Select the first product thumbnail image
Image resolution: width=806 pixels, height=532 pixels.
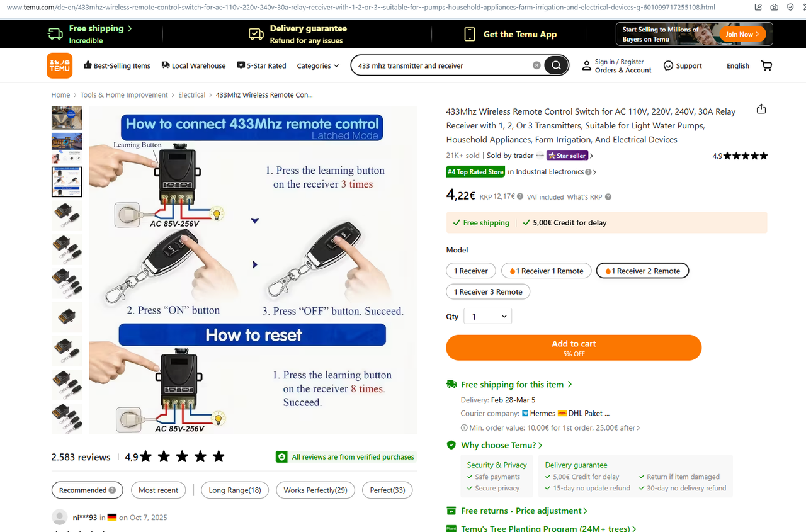pyautogui.click(x=67, y=117)
